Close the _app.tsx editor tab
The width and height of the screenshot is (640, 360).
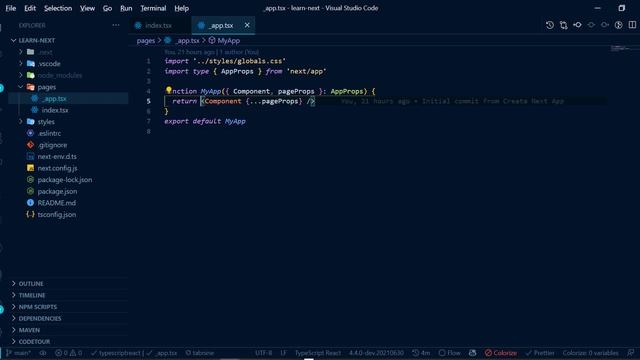(x=247, y=25)
